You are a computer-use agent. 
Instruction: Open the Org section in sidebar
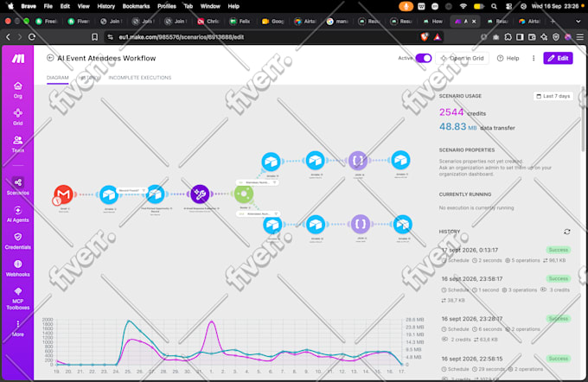[x=17, y=91]
